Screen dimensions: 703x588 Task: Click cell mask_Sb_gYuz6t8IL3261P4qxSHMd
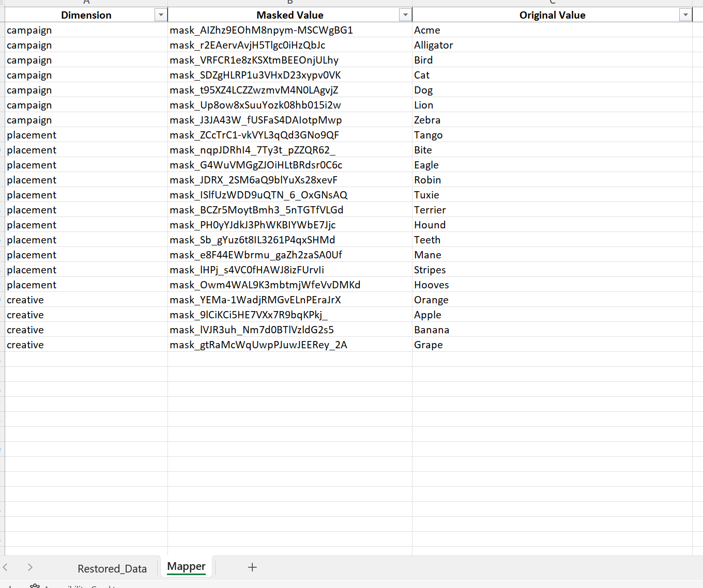click(x=290, y=240)
